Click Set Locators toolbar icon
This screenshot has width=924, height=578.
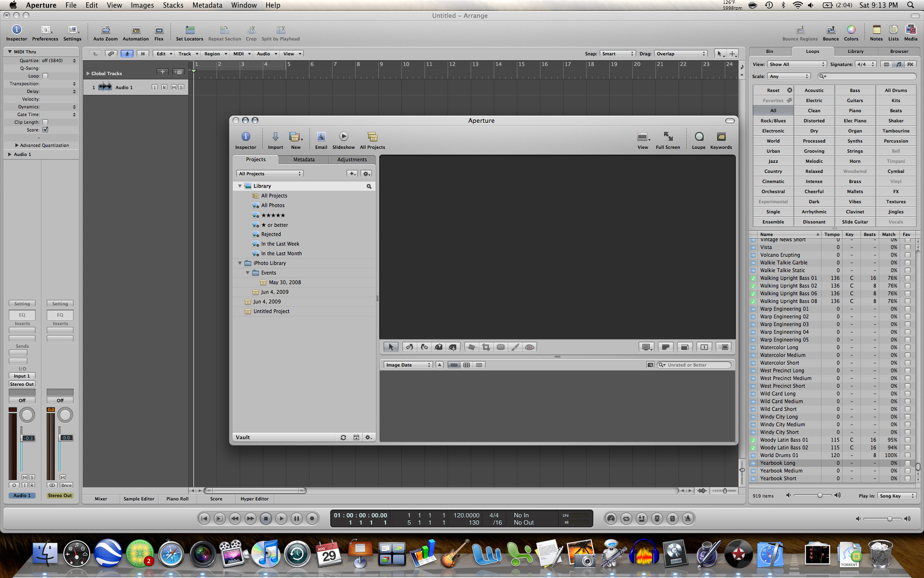190,33
